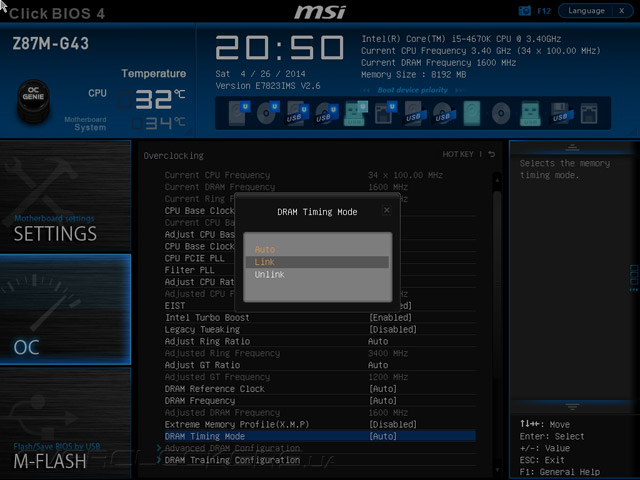Open DRAM Reference Clock [Auto] options
This screenshot has width=640, height=480.
pos(383,389)
